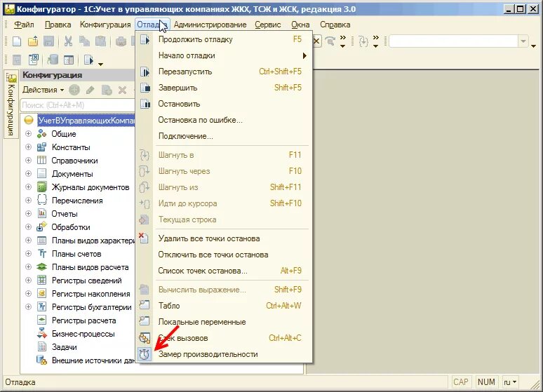Click the Справочники tree icon
The height and width of the screenshot is (392, 543).
click(x=41, y=161)
